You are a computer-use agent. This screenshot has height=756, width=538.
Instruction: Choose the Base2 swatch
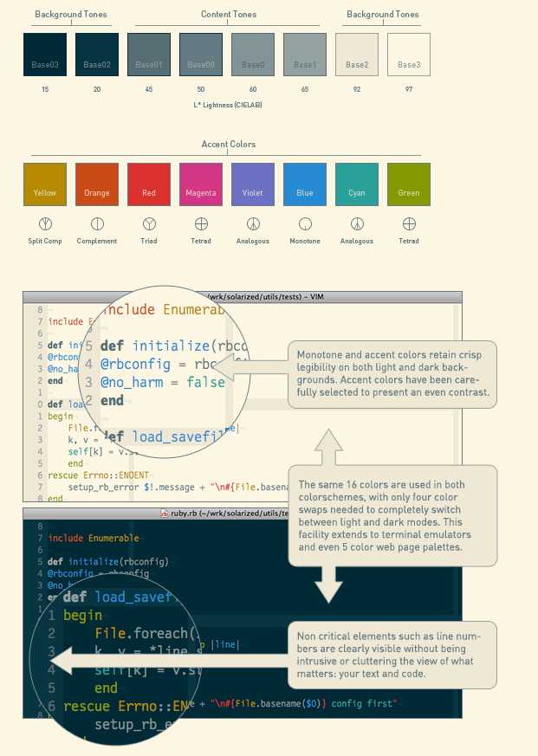click(357, 55)
